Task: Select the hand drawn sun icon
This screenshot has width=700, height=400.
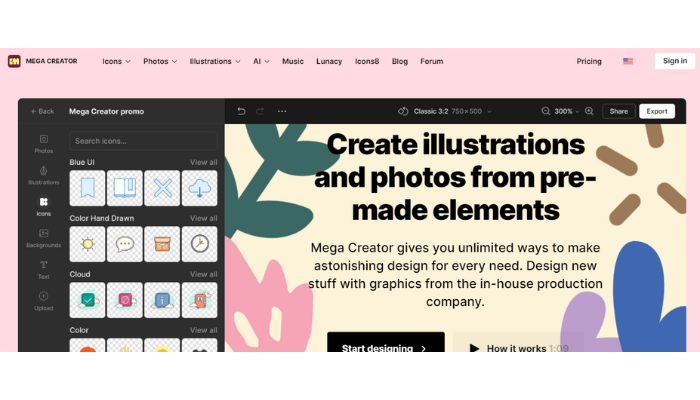Action: pos(88,244)
